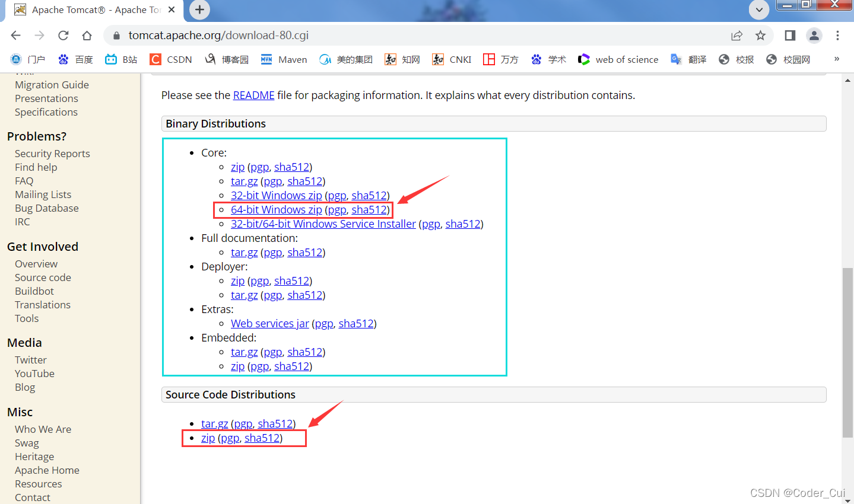Image resolution: width=854 pixels, height=504 pixels.
Task: Open the README link
Action: point(253,95)
